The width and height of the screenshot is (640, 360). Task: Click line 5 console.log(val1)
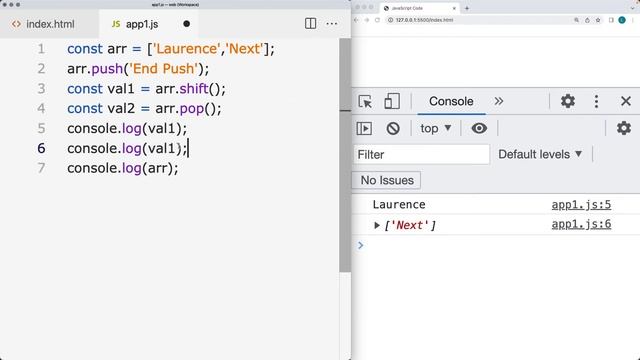[x=127, y=129]
